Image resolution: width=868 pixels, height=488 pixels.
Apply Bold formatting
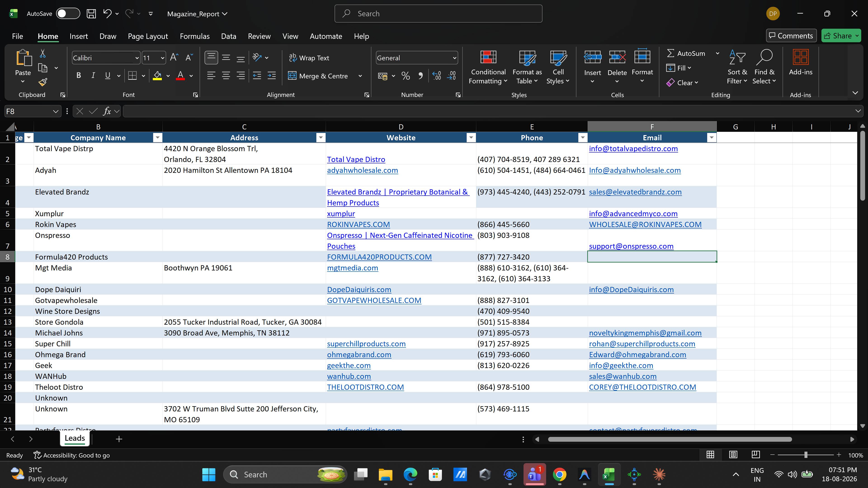(78, 75)
